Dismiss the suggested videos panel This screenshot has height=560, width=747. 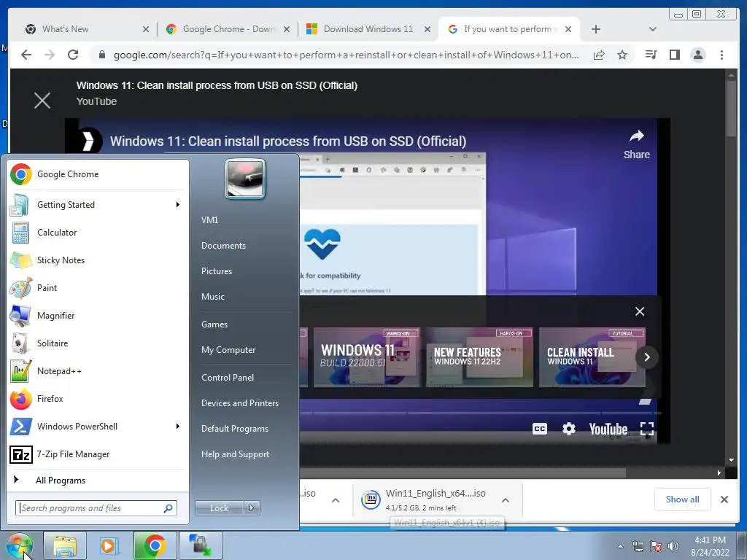coord(639,311)
